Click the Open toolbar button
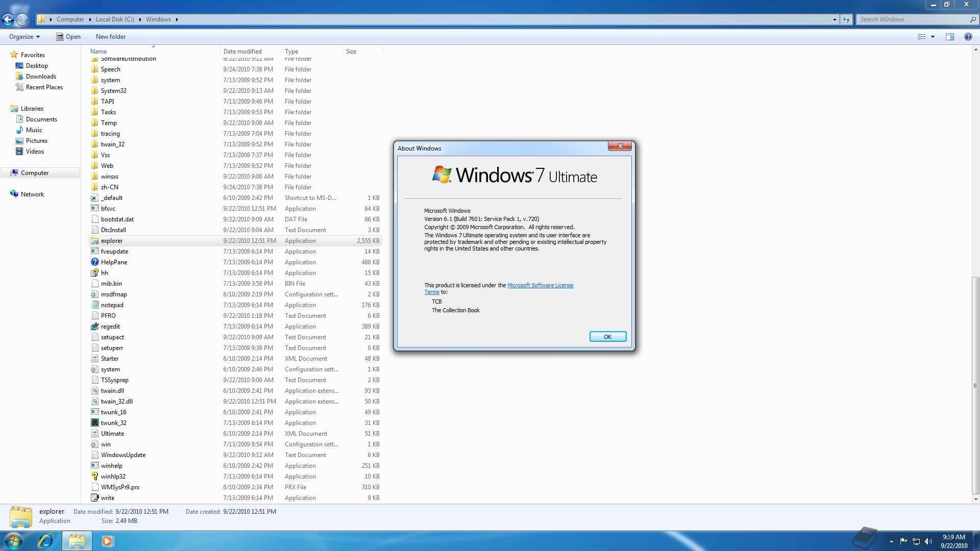The height and width of the screenshot is (551, 980). (68, 37)
